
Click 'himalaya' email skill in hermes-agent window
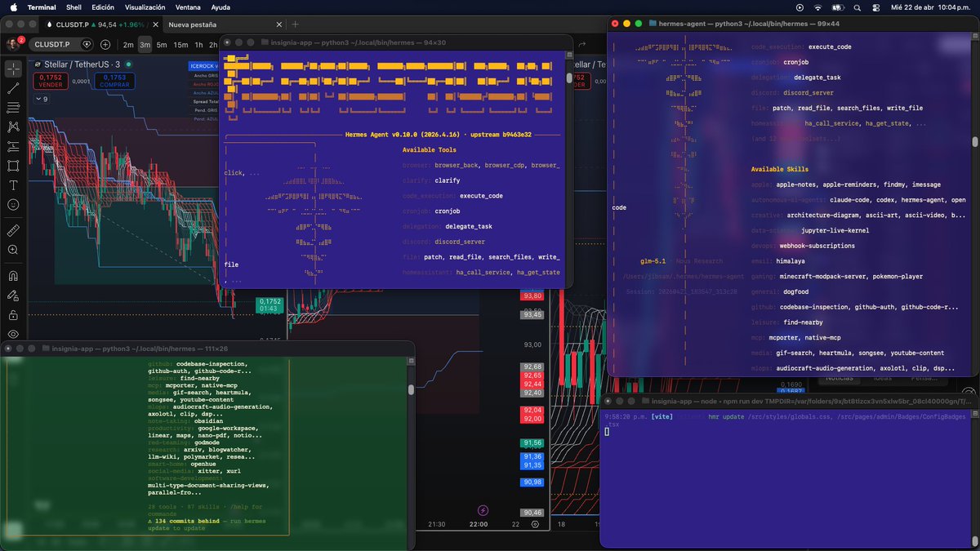click(791, 261)
